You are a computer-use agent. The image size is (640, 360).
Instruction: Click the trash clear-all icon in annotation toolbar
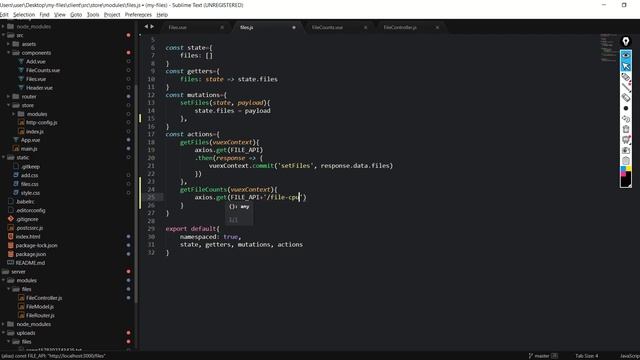626,129
